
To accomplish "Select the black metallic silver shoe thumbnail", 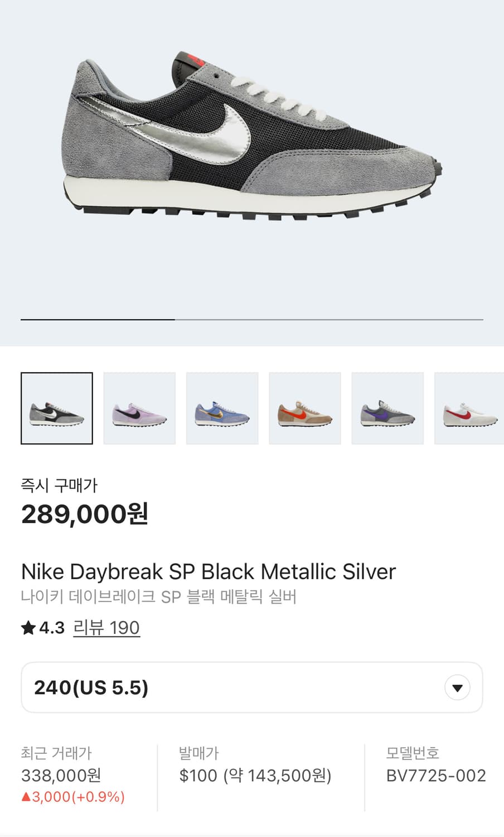I will point(57,408).
